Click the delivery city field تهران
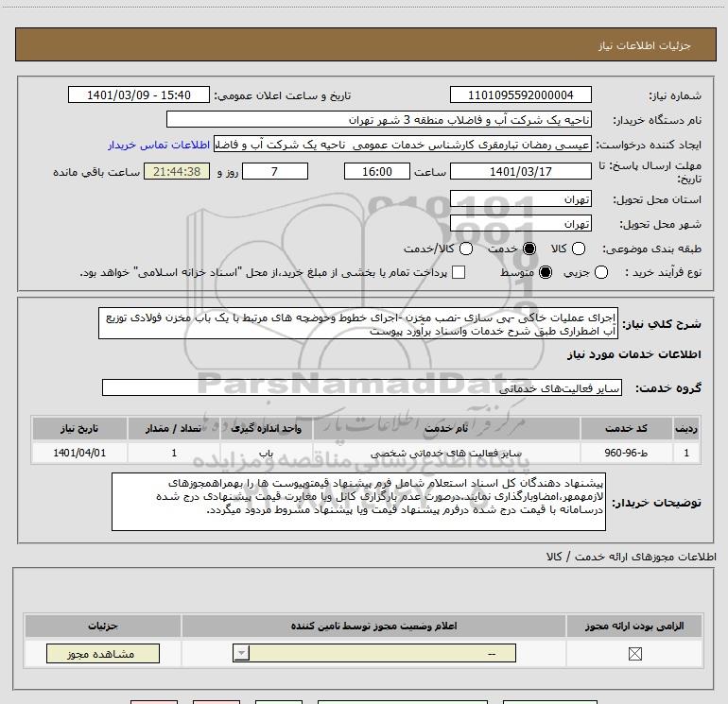The image size is (728, 704). point(520,224)
